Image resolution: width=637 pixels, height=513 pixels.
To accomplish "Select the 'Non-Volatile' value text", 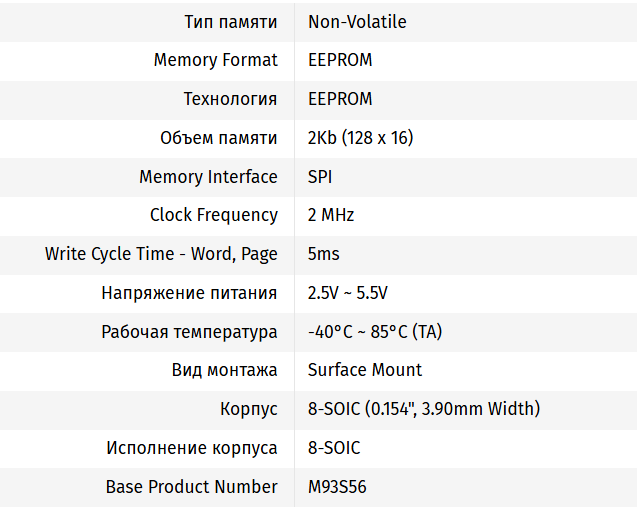I will pyautogui.click(x=357, y=21).
